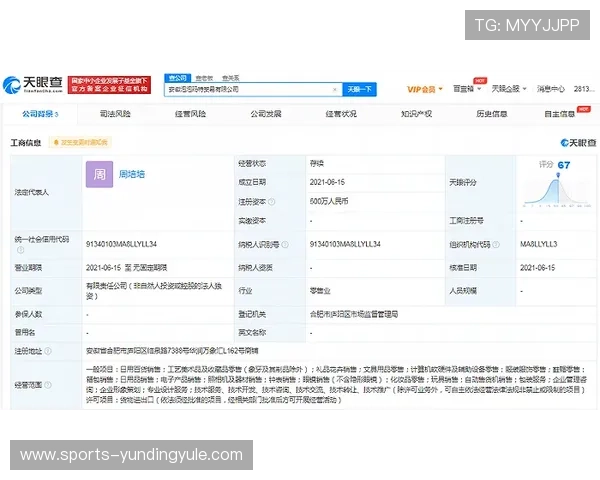
Task: Click the 工商信息 section heading
Action: 26,143
